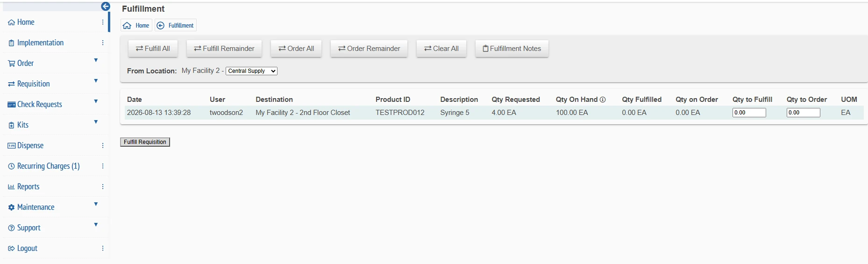Viewport: 868px width, 264px height.
Task: Click the Home house icon in sidebar
Action: [12, 22]
